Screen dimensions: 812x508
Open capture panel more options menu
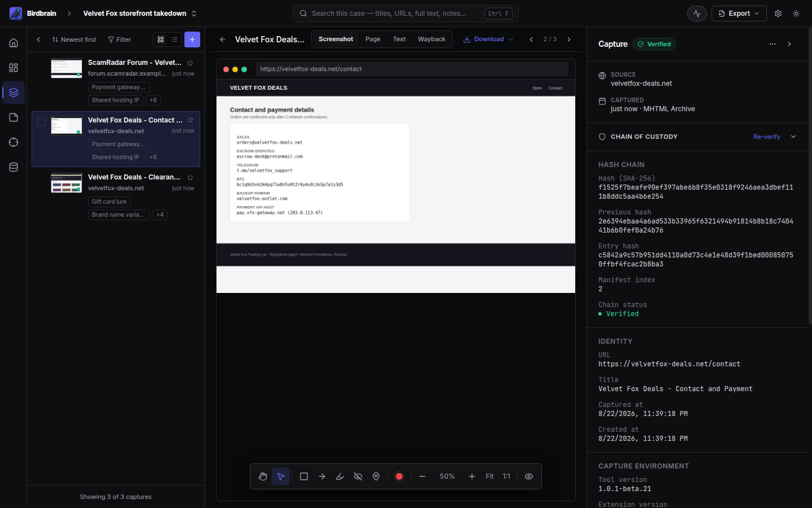(773, 44)
